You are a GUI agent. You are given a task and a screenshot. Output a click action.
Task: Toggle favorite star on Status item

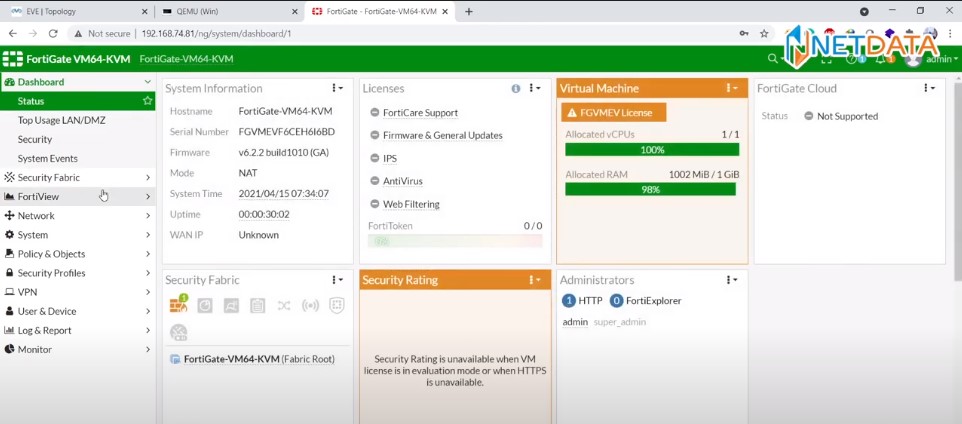(147, 101)
